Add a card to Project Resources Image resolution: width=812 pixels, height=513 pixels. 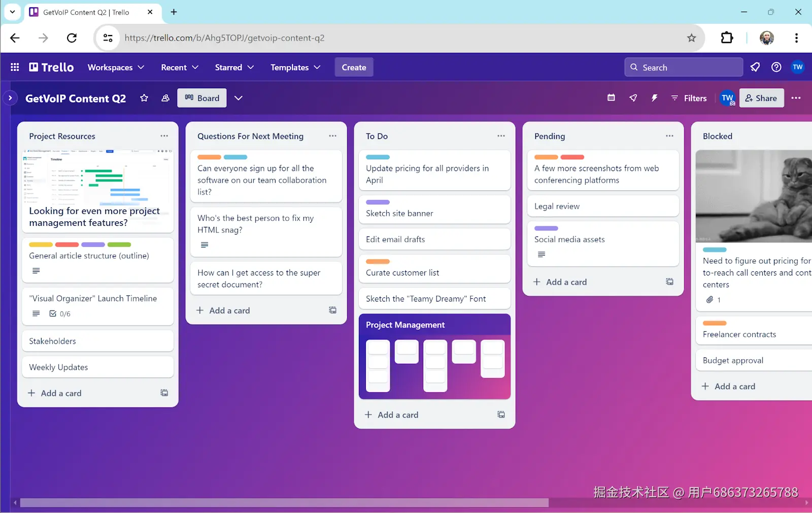pos(55,393)
